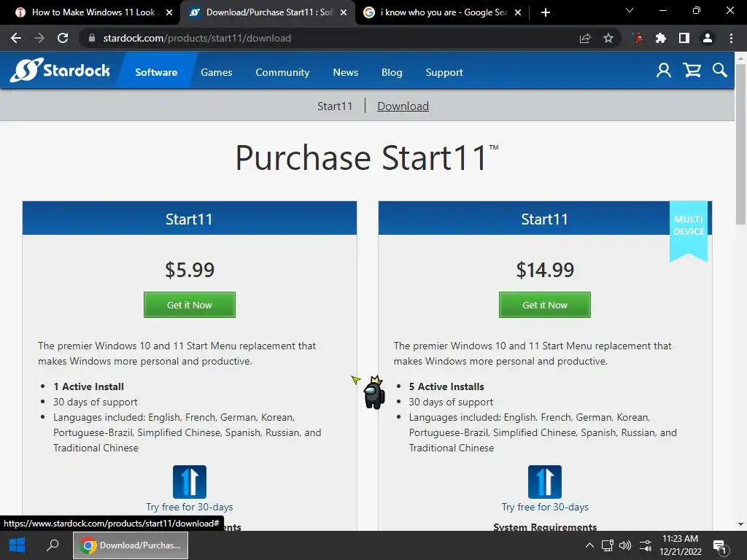
Task: Click the taskbar clock and date
Action: [x=681, y=545]
